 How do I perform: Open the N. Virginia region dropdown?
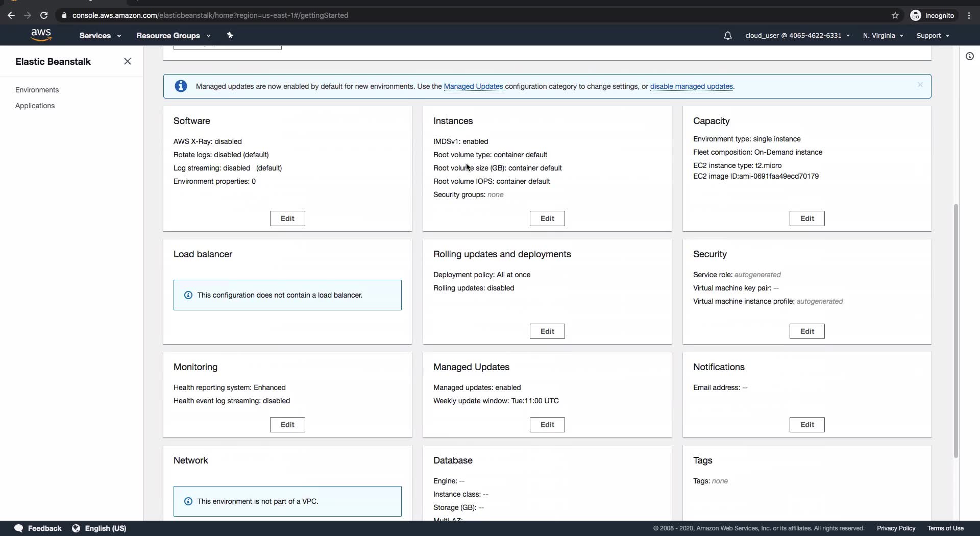pos(883,36)
